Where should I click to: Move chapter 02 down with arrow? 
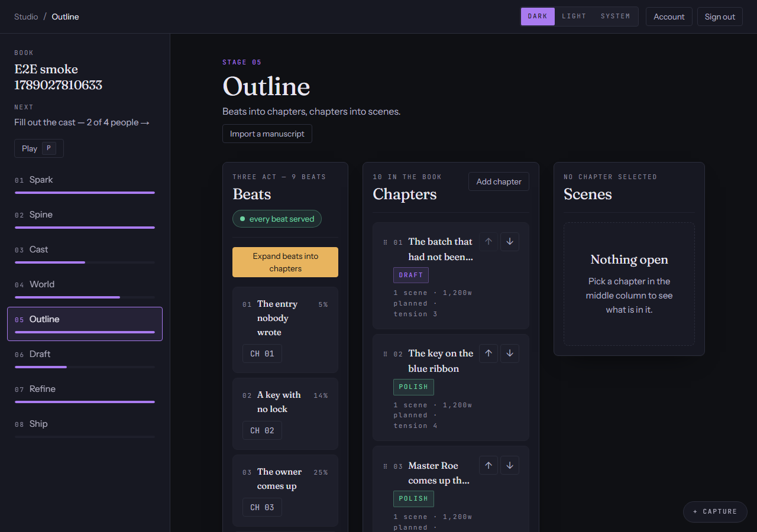pos(510,353)
